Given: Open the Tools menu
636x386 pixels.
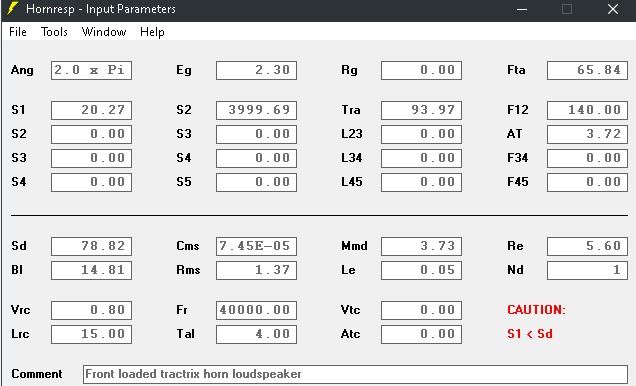Looking at the screenshot, I should (x=54, y=32).
